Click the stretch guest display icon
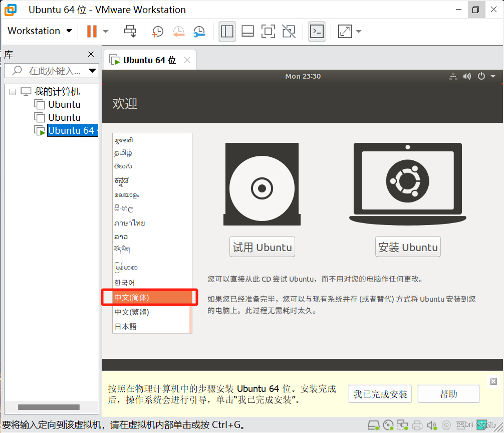 click(345, 32)
